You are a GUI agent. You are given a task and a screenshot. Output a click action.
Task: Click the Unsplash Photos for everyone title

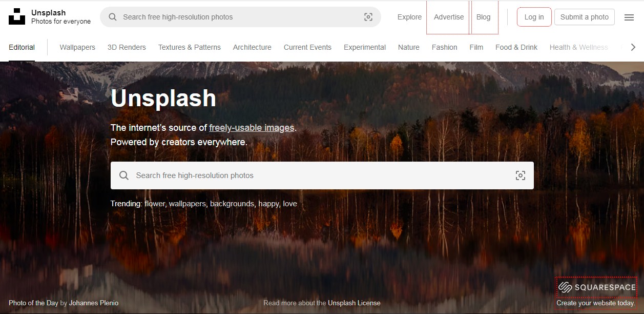(61, 17)
